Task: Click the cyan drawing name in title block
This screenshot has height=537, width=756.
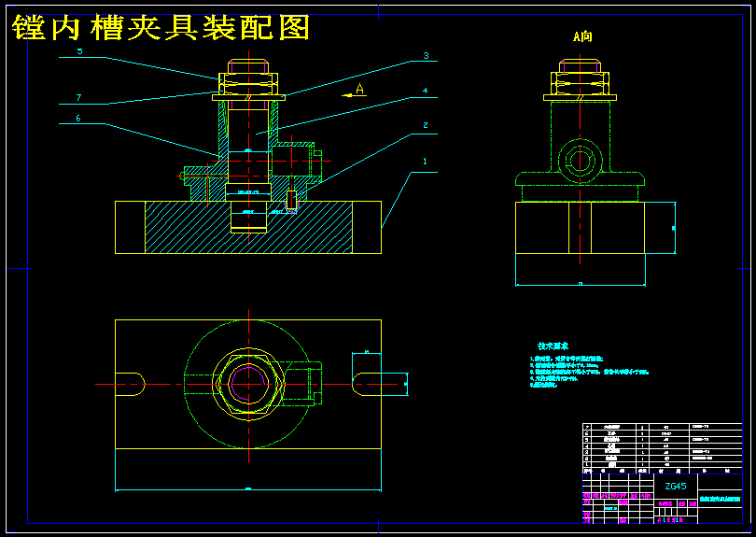Action: coord(720,500)
